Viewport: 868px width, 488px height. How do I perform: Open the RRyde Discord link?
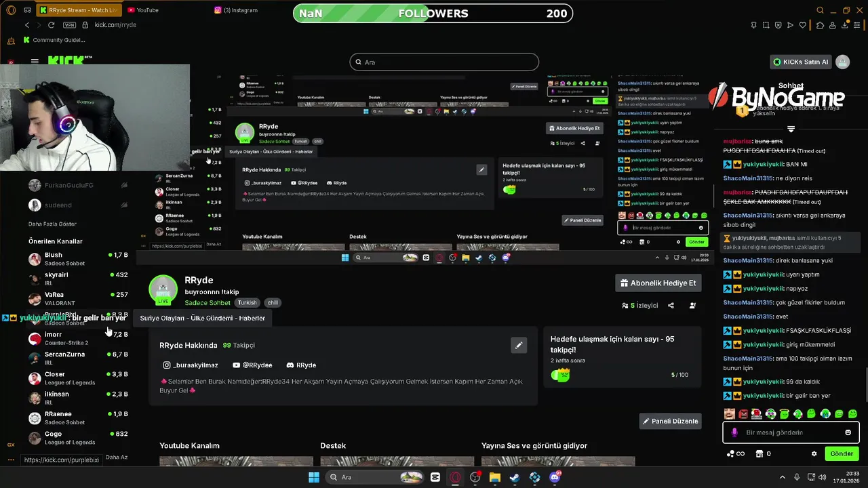(301, 365)
